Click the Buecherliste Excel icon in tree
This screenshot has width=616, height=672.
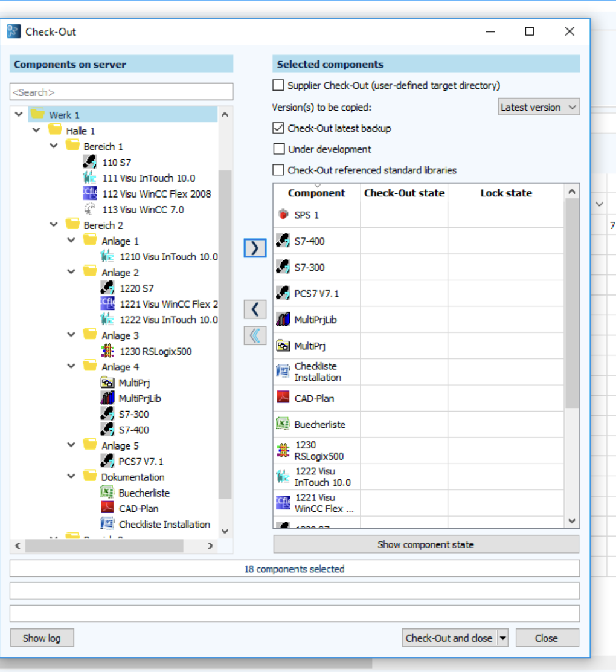(x=107, y=493)
